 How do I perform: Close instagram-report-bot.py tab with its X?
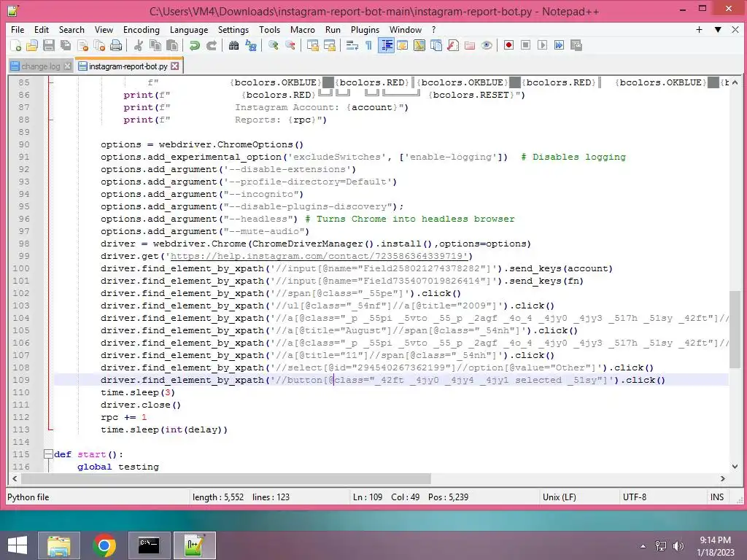pos(175,66)
